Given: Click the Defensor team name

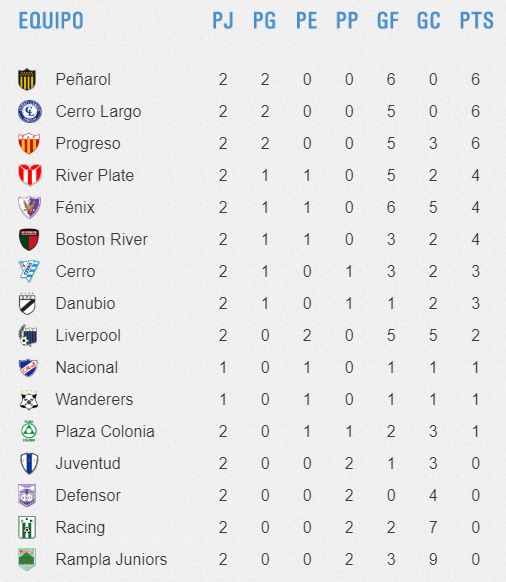Looking at the screenshot, I should click(x=88, y=496).
